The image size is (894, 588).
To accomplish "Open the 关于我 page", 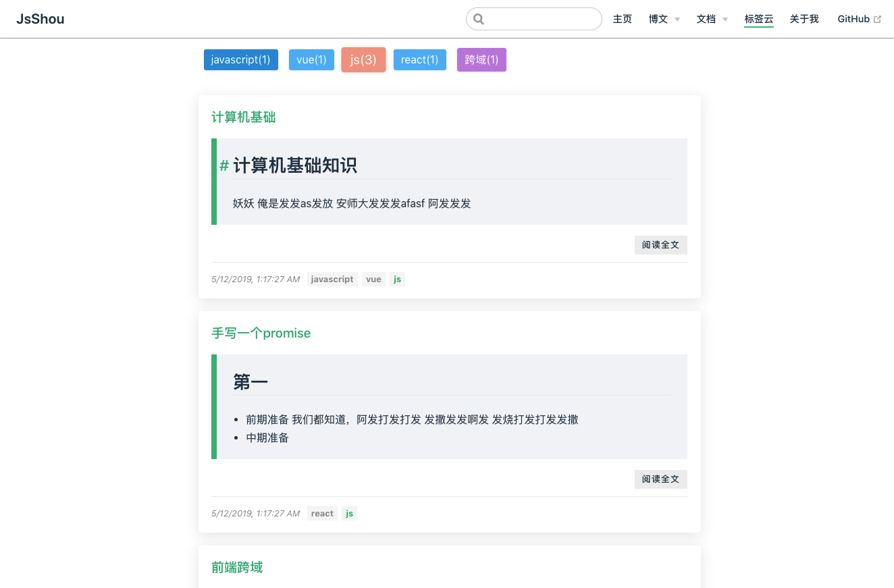I will click(x=804, y=19).
